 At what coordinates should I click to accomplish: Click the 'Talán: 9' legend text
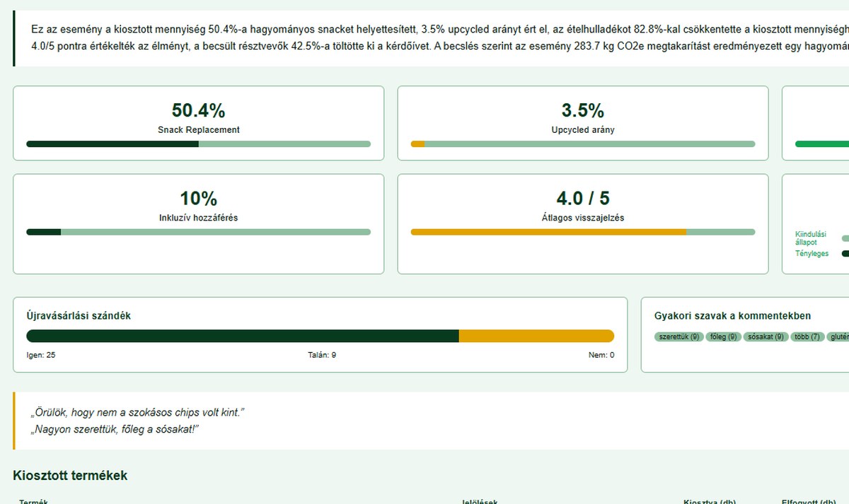[320, 355]
